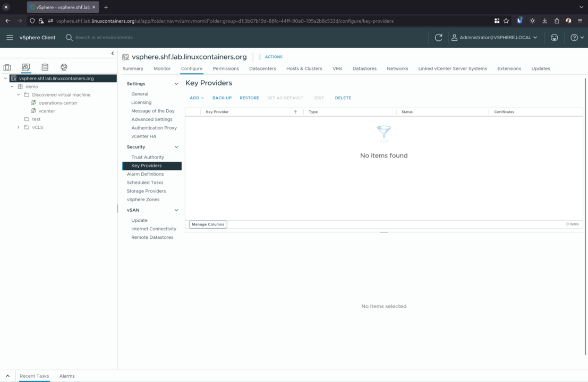Open Remote Datastores under vSAN
588x382 pixels.
point(152,238)
